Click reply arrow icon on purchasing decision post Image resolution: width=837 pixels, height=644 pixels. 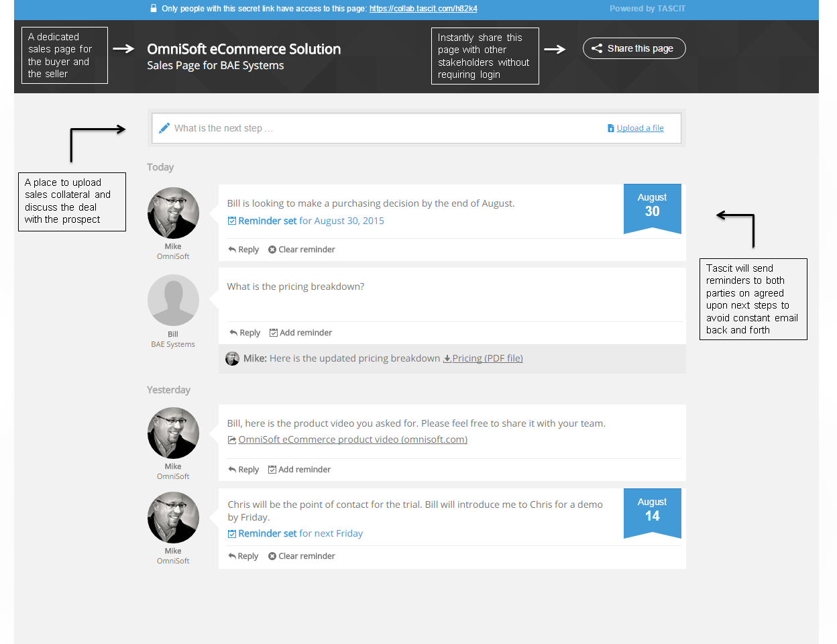[232, 250]
